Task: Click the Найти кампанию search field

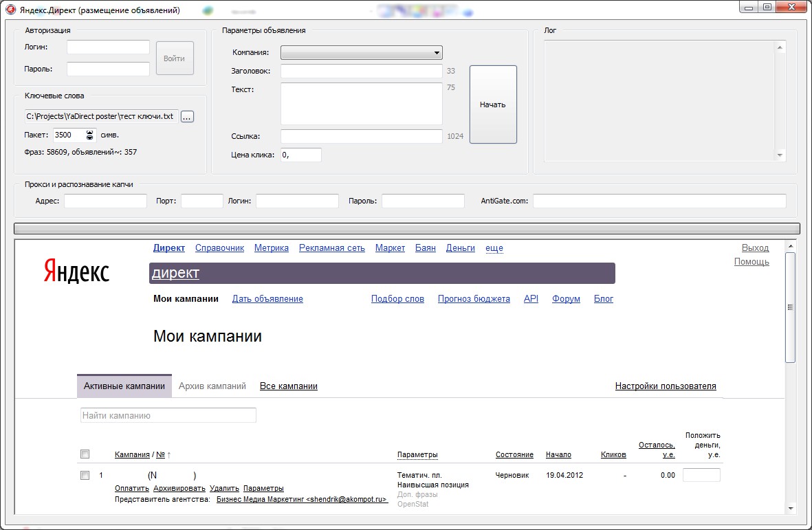Action: tap(168, 415)
